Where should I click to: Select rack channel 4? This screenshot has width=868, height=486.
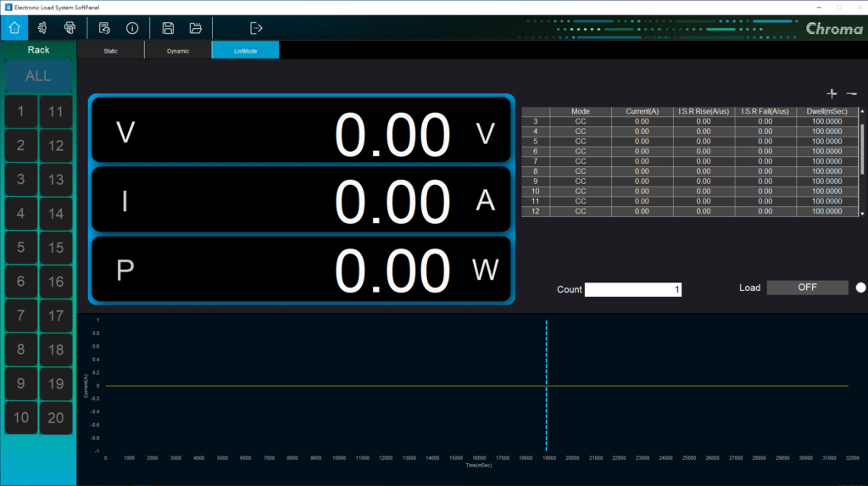click(x=21, y=214)
